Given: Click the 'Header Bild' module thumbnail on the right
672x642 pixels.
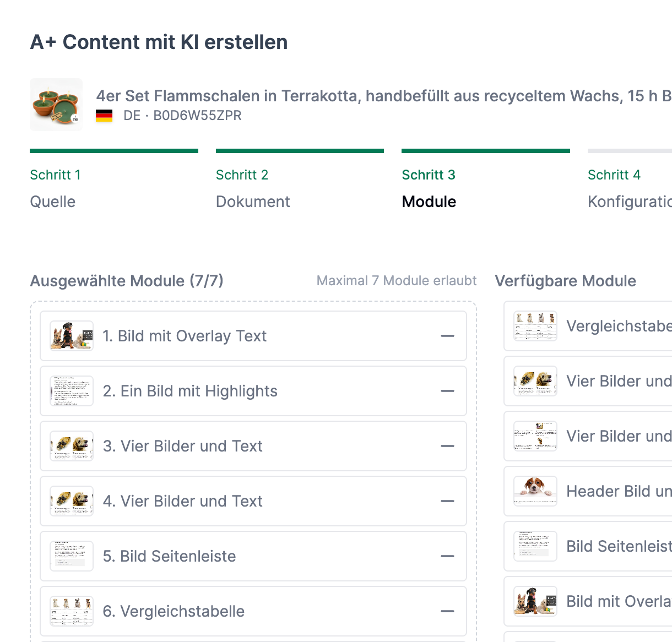Looking at the screenshot, I should (x=534, y=491).
